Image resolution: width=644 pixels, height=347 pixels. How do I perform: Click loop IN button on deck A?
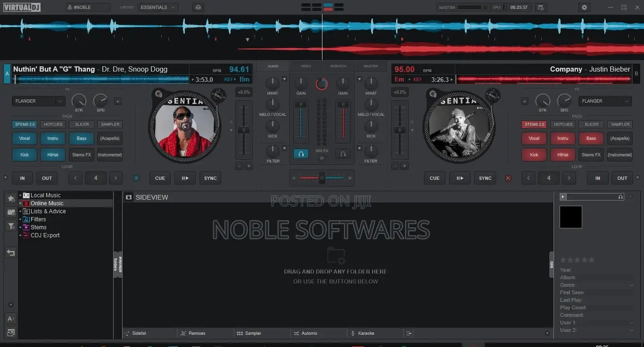[x=22, y=178]
